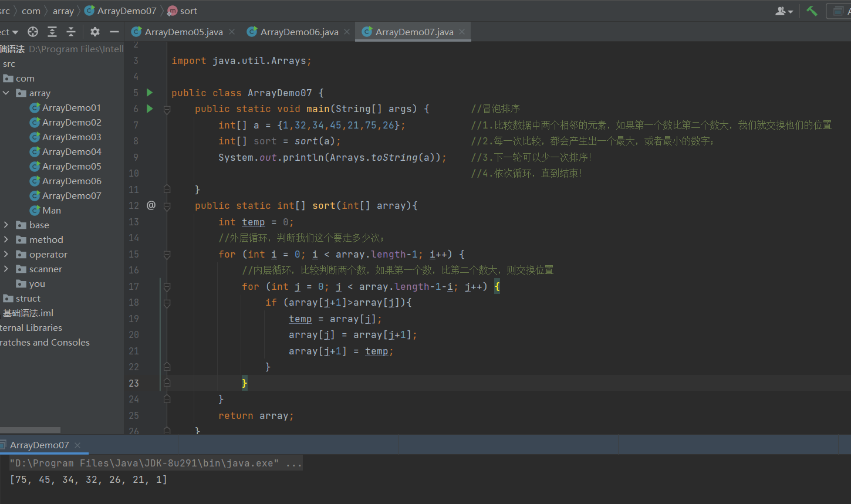Image resolution: width=851 pixels, height=504 pixels.
Task: Fold the inner for loop at line 17
Action: 167,287
